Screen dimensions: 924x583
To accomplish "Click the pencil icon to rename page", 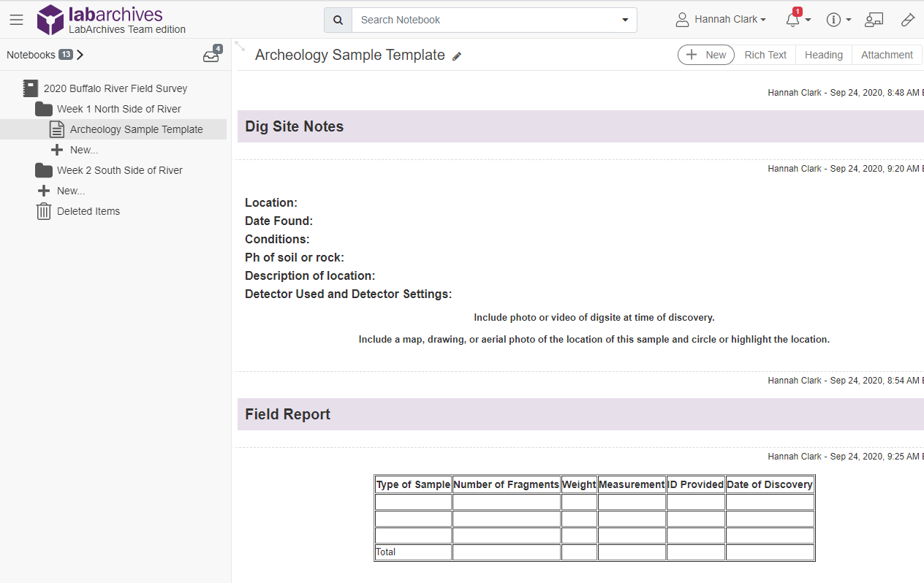I will pos(457,56).
